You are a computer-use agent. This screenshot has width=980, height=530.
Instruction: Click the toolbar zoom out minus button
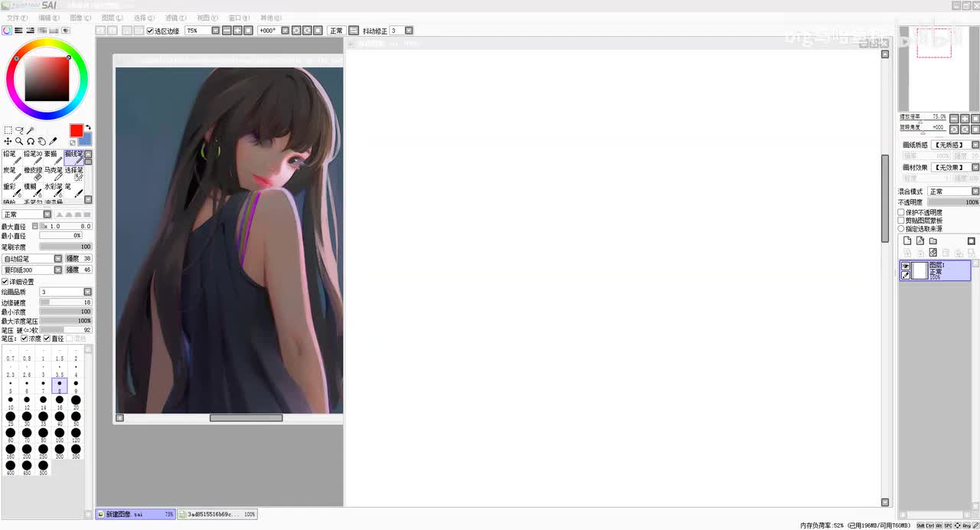[227, 31]
